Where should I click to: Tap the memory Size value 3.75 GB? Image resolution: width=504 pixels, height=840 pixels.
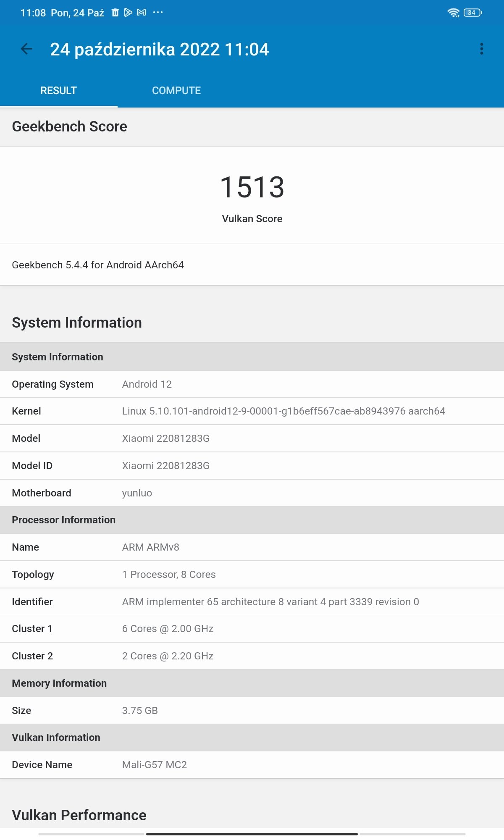pos(140,711)
